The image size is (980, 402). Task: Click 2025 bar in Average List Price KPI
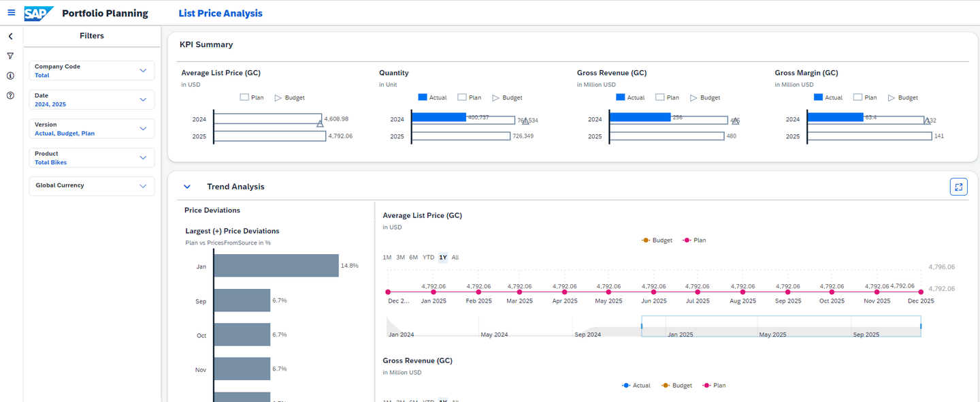(270, 136)
